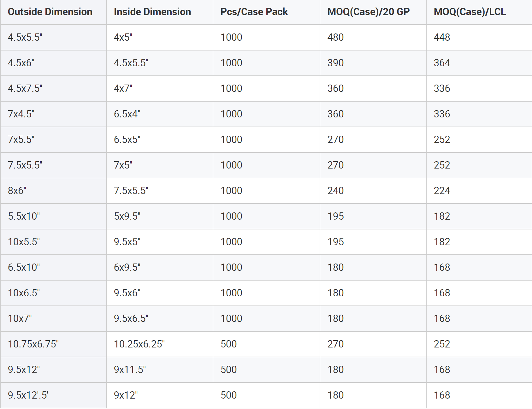The height and width of the screenshot is (409, 532).
Task: Click the 9.5x12" outside dimension cell
Action: point(53,370)
